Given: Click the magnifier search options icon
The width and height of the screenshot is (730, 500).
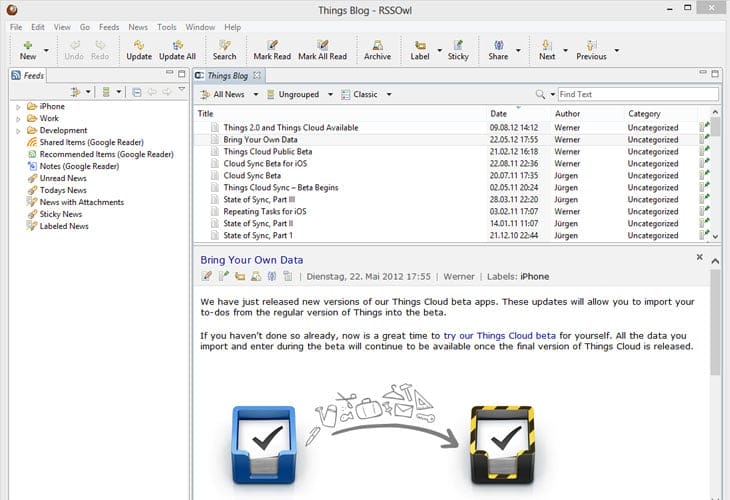Looking at the screenshot, I should (540, 95).
